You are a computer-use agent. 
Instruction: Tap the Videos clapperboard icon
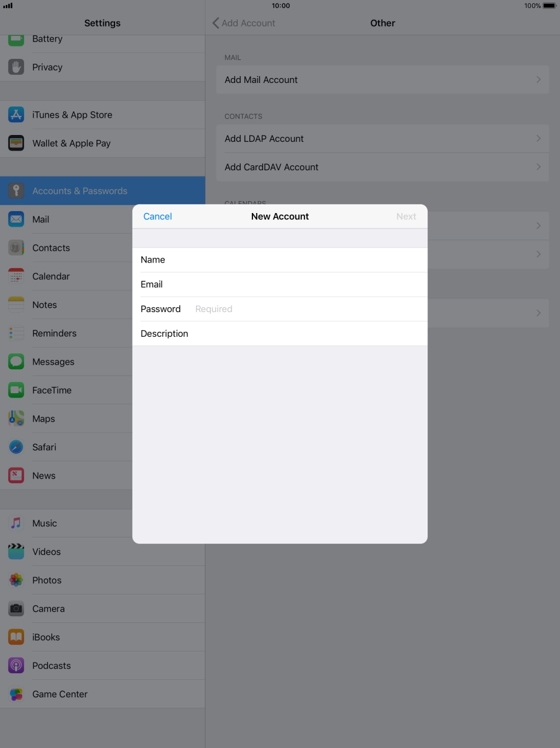pos(16,552)
